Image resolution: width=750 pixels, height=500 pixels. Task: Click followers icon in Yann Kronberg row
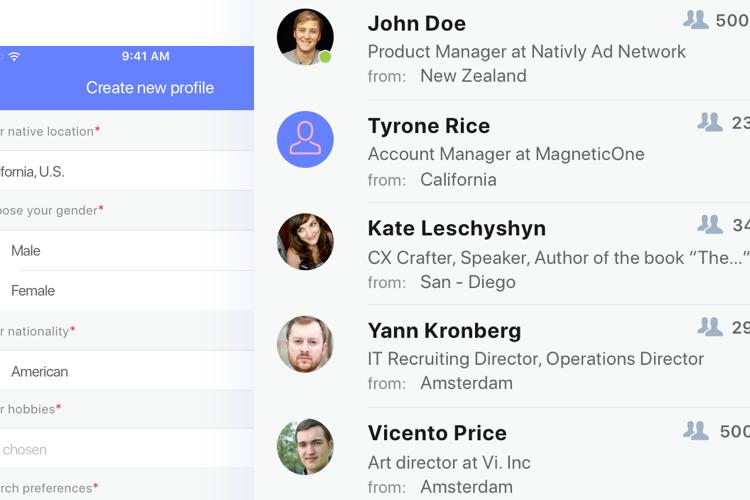710,326
